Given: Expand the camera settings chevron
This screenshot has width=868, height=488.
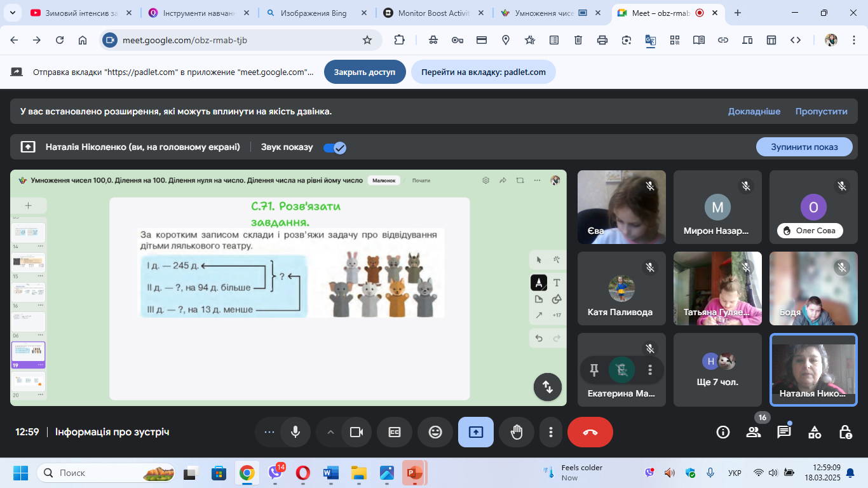Looking at the screenshot, I should (x=330, y=432).
